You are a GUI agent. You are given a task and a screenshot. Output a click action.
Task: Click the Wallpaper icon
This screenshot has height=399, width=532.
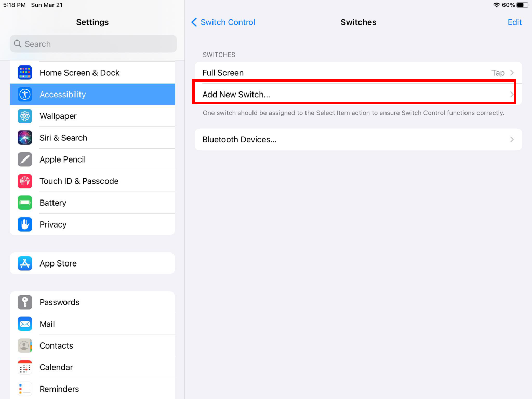pos(24,116)
